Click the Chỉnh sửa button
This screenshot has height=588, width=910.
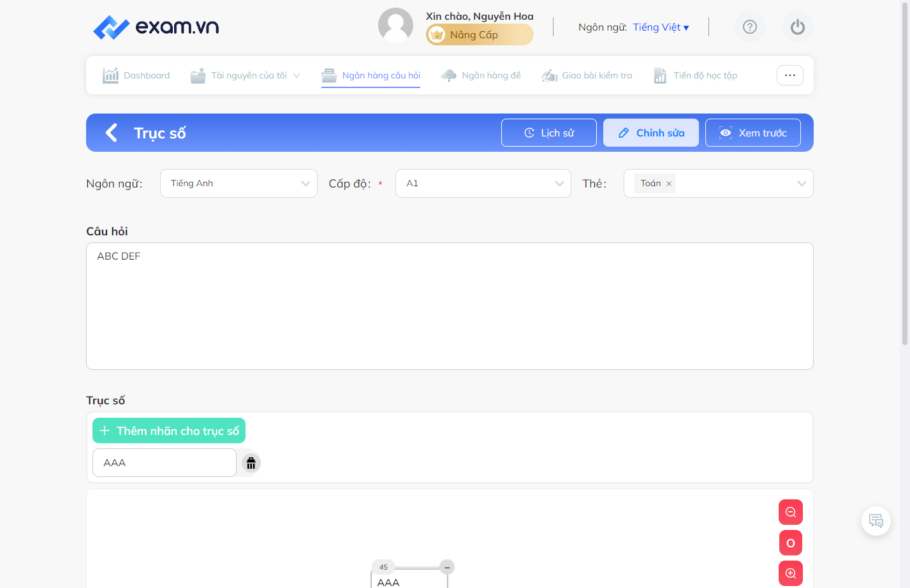pyautogui.click(x=651, y=133)
